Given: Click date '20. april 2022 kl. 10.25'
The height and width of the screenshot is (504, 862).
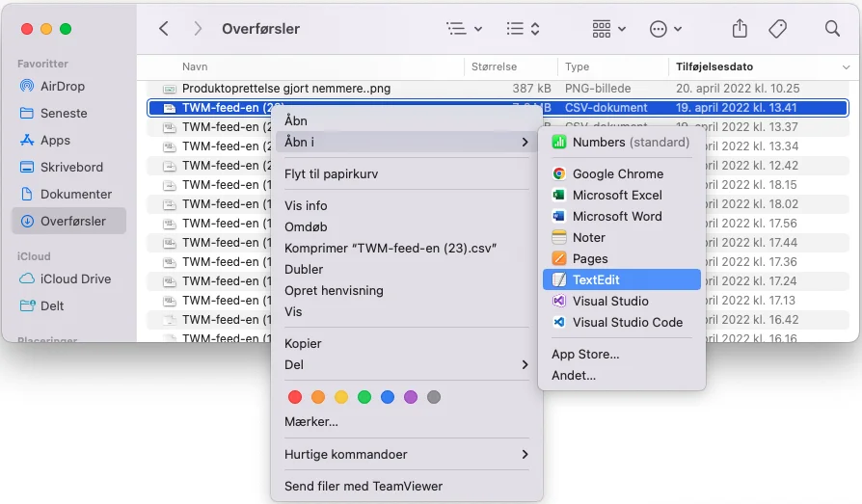Looking at the screenshot, I should 738,89.
